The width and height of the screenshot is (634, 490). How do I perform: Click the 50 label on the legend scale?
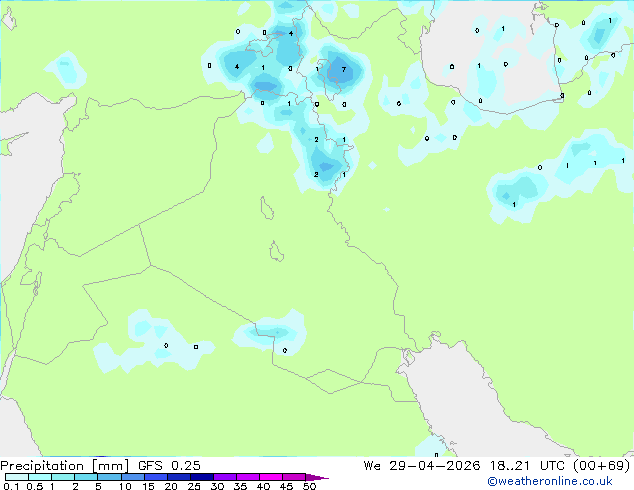[x=309, y=486]
